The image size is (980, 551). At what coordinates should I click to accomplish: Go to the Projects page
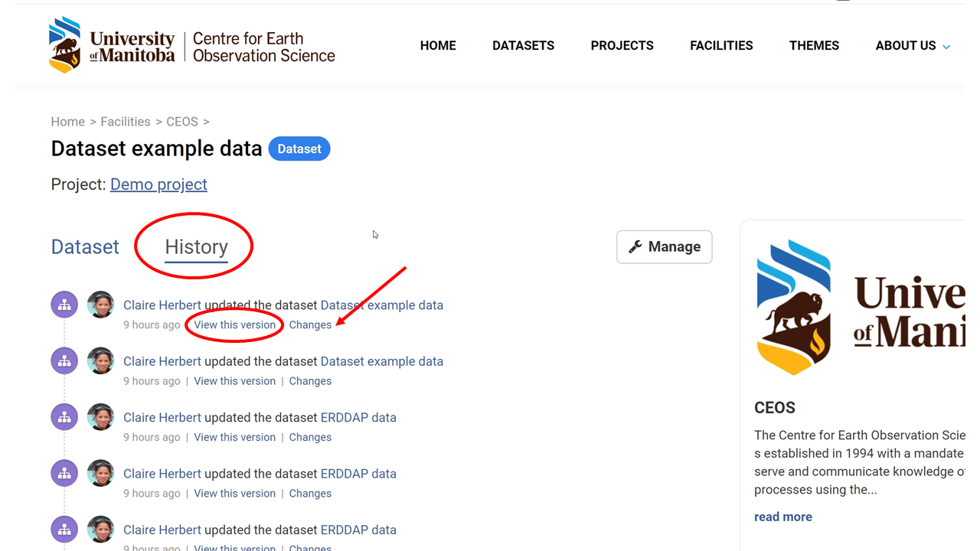622,46
